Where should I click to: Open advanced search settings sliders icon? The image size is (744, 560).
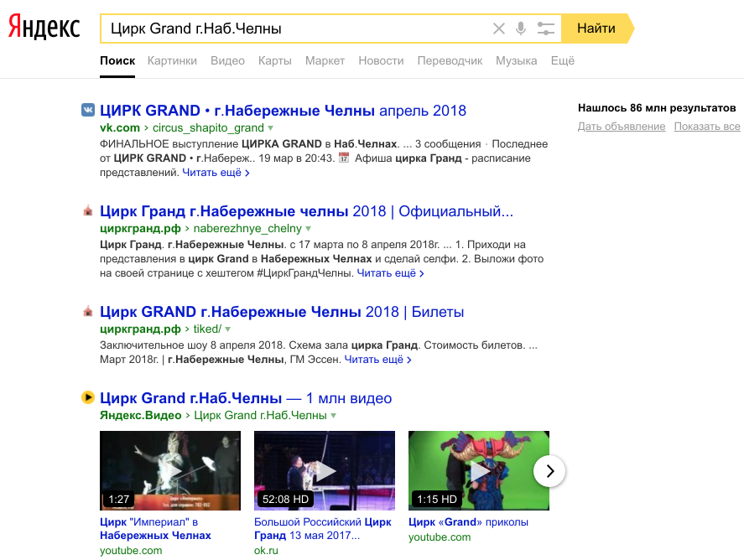coord(546,29)
